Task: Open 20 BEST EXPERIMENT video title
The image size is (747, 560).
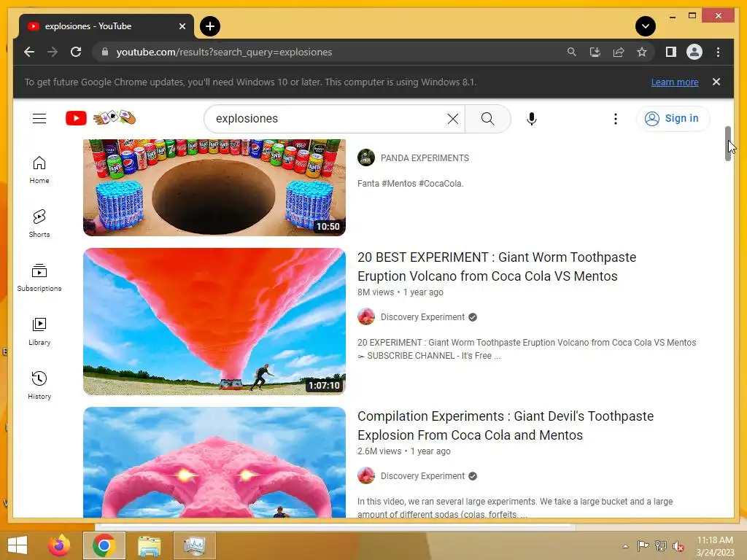Action: (x=497, y=267)
